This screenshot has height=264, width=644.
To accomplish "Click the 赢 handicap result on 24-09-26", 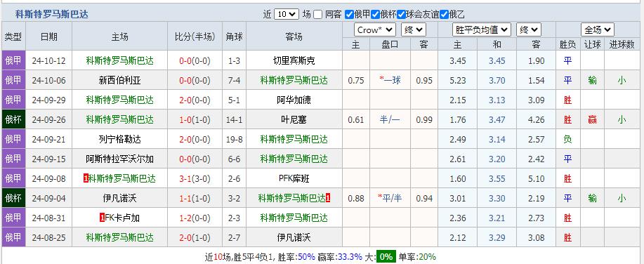I will point(592,120).
